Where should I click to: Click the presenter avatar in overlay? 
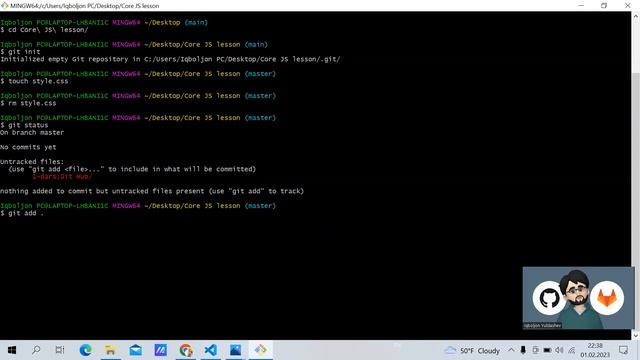[578, 298]
